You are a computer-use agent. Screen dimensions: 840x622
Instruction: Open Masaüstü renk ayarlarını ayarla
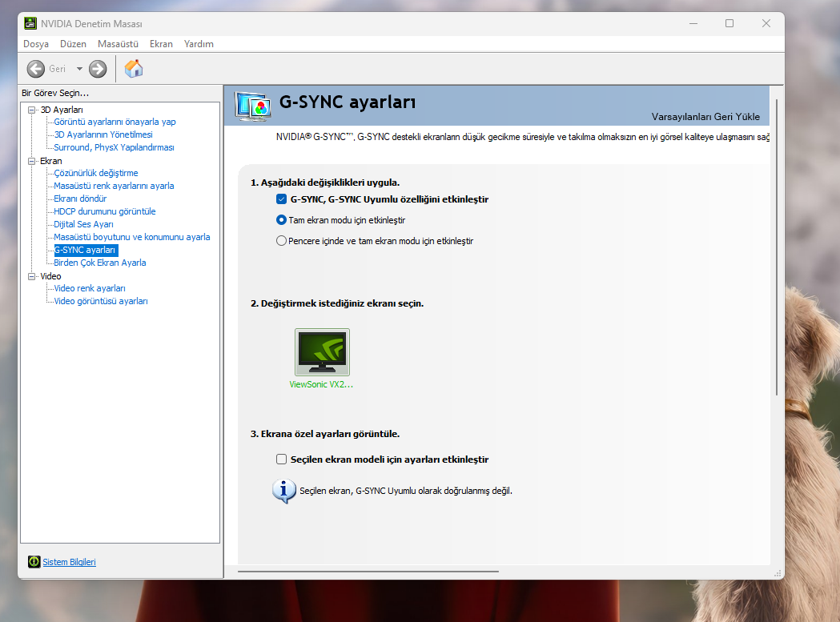(114, 186)
